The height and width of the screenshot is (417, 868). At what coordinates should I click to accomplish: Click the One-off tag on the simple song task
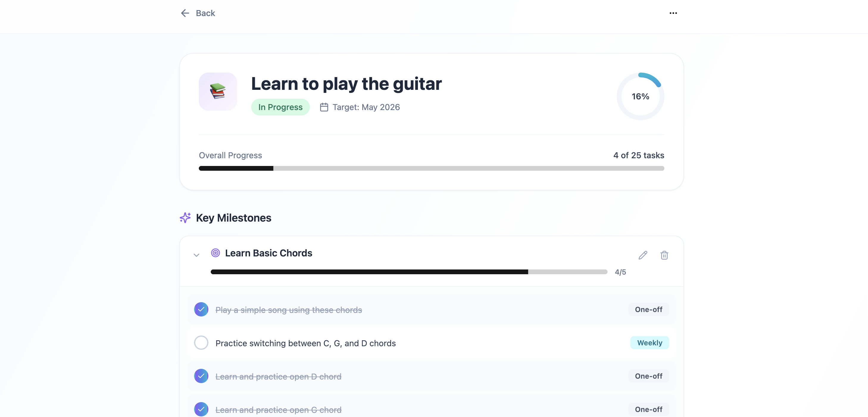(648, 309)
